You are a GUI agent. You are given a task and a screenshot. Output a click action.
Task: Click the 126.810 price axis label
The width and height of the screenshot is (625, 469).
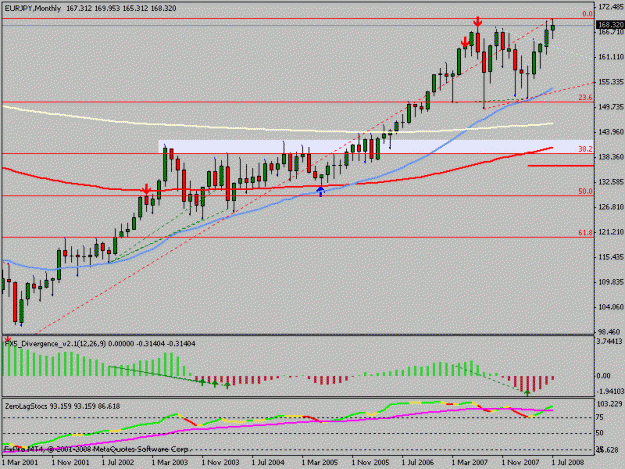(x=611, y=207)
